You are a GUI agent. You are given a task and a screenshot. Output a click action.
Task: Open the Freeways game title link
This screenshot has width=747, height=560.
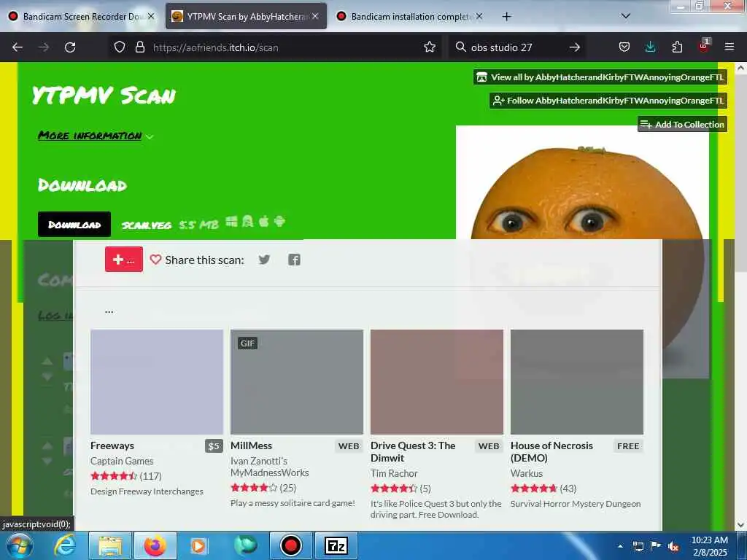pos(112,446)
